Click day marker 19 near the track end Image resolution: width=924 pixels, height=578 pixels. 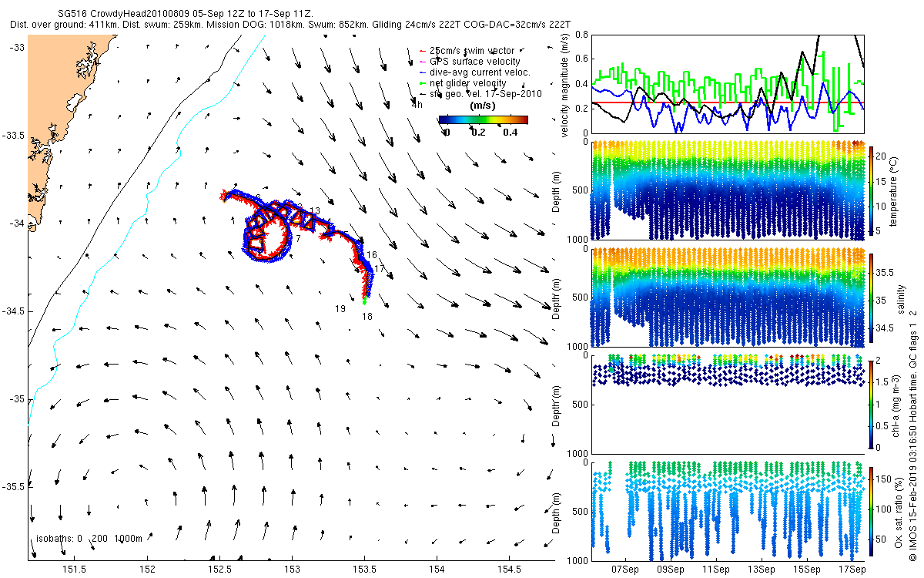click(x=340, y=309)
